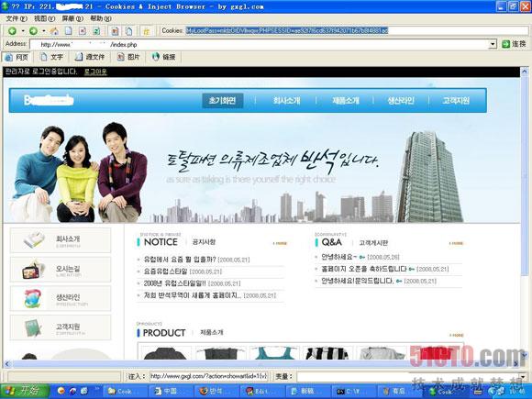Open the 变量 field dropdown arrow
The image size is (532, 399).
(x=524, y=377)
